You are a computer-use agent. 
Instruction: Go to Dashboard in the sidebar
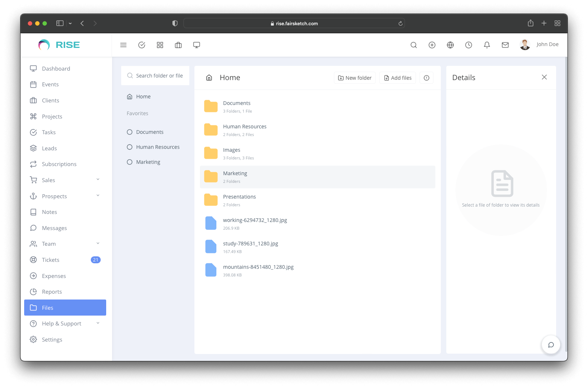(x=56, y=69)
